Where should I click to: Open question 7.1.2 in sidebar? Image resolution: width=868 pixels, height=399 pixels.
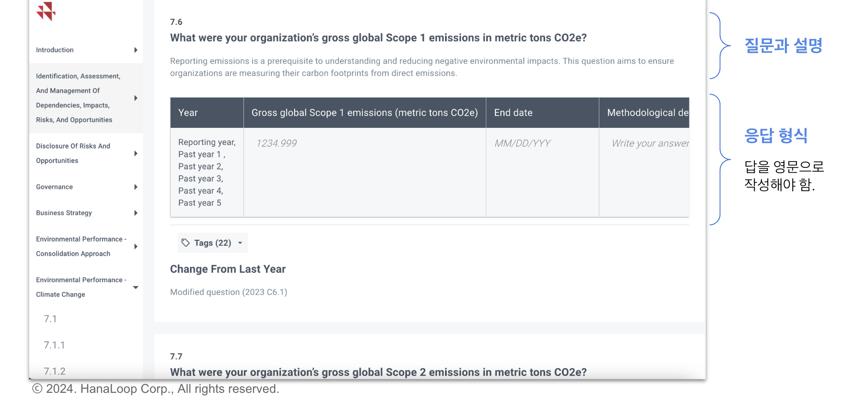tap(55, 371)
